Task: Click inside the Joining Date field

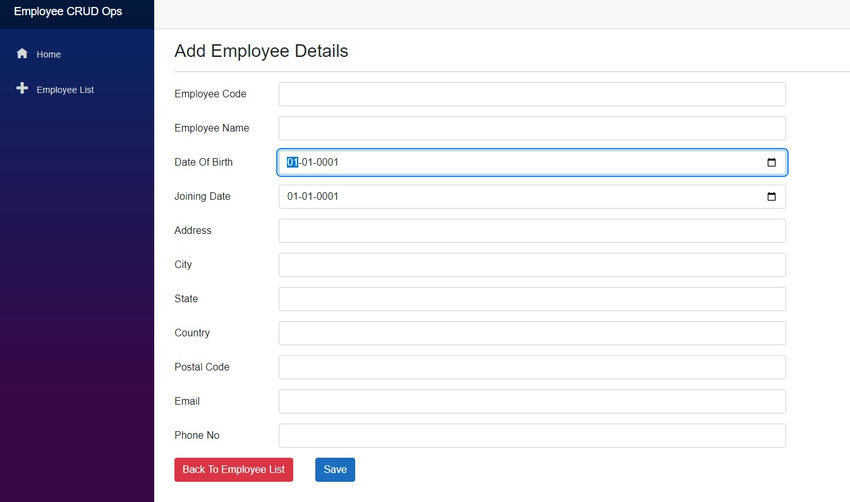Action: [x=532, y=196]
